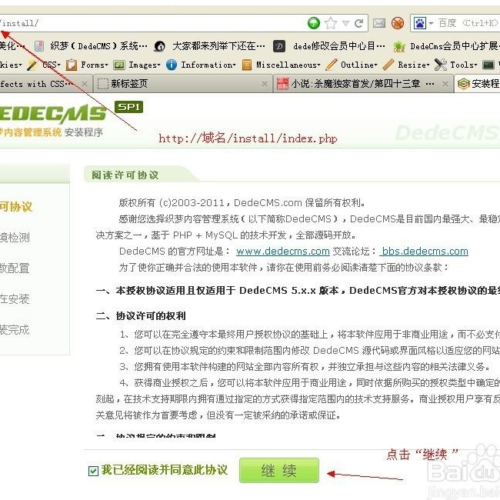Open Baidu search engine selector

(423, 23)
